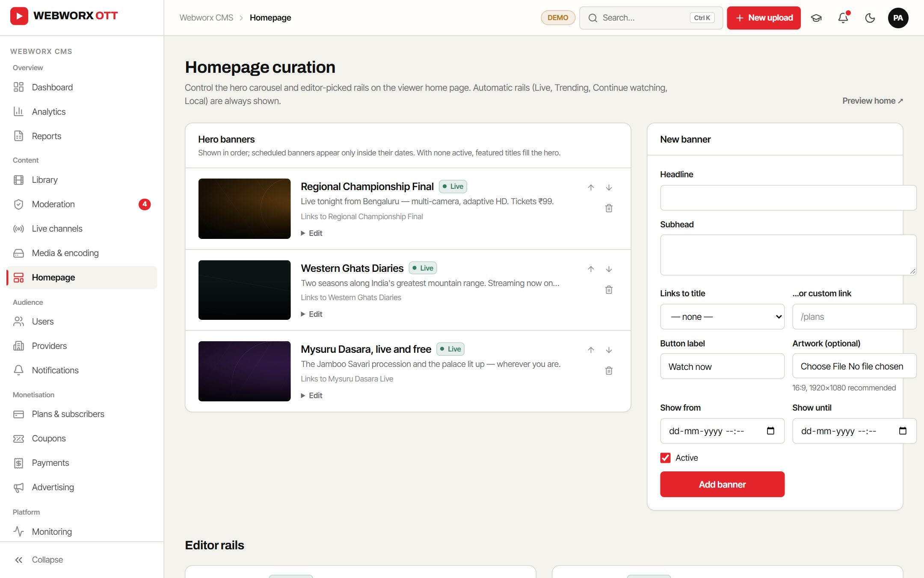The image size is (924, 578).
Task: Navigate to Live channels
Action: tap(82, 229)
